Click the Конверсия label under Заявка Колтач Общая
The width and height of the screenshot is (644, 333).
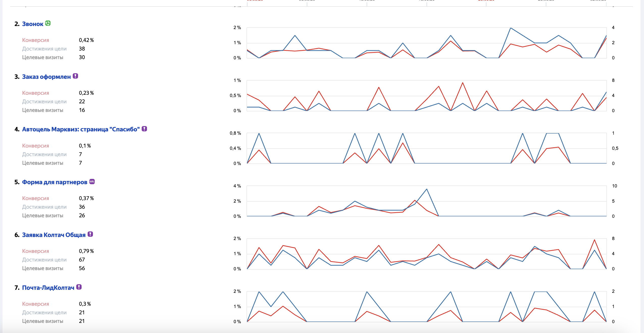(36, 251)
